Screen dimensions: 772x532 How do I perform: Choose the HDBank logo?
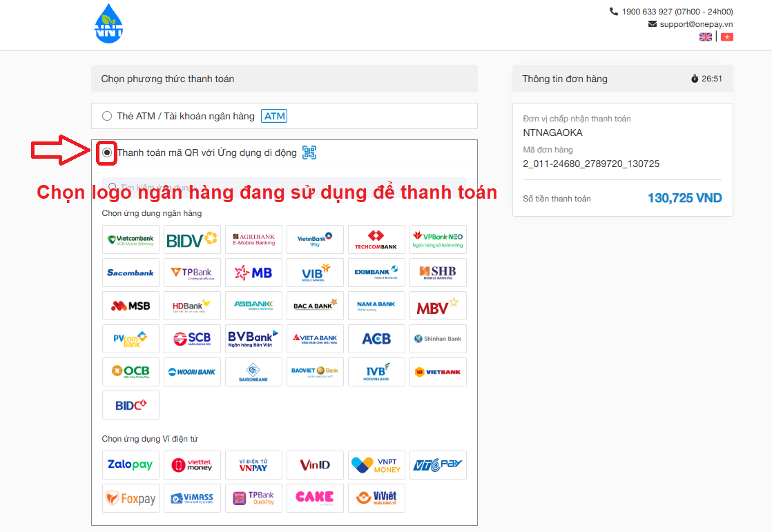192,306
